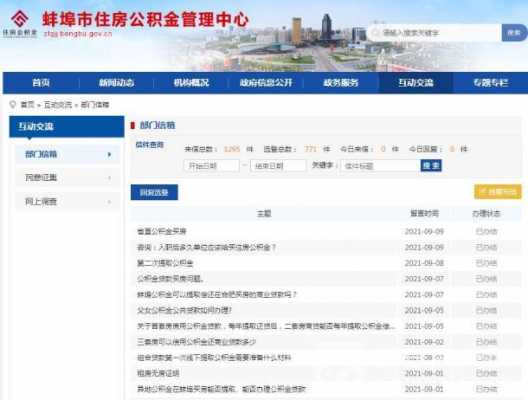Viewport: 528px width, 400px height.
Task: Click the magnifier icon in site search
Action: pos(375,33)
